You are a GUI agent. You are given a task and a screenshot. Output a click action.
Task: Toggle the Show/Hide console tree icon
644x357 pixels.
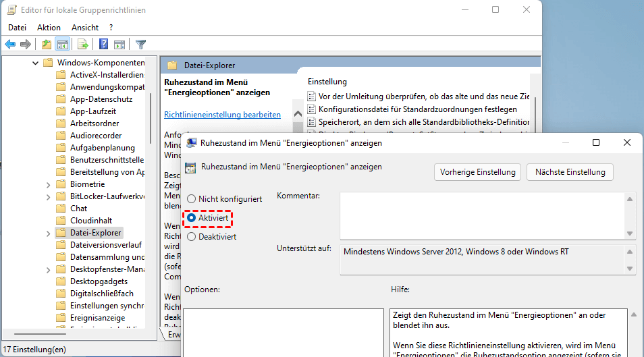click(62, 44)
